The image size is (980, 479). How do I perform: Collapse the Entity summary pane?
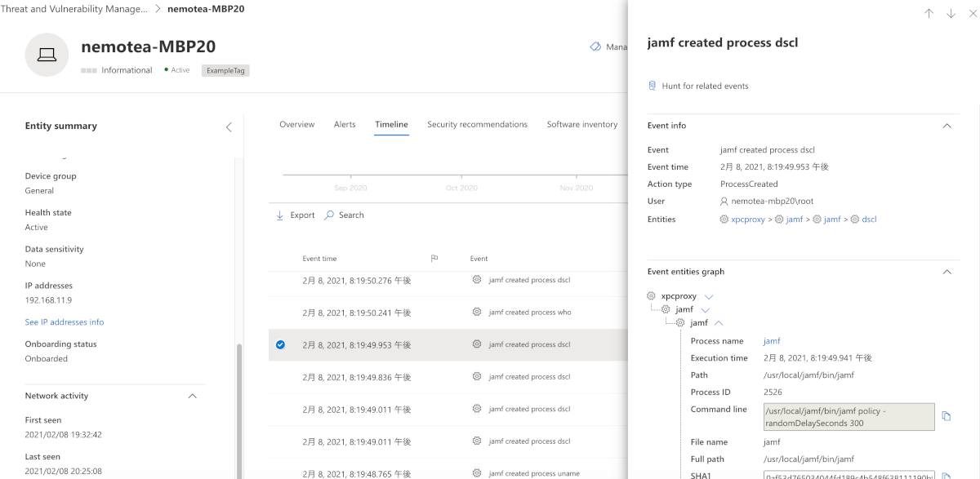point(229,126)
